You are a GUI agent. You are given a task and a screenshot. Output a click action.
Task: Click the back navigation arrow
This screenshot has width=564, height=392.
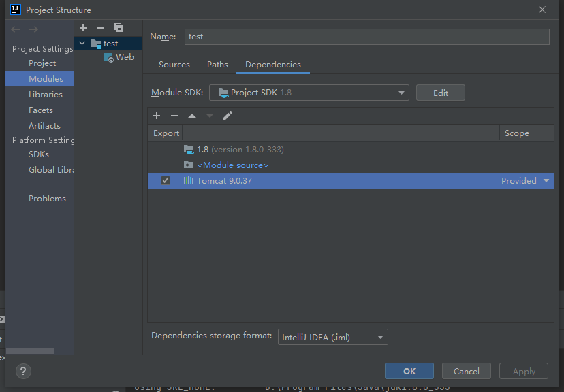coord(16,29)
